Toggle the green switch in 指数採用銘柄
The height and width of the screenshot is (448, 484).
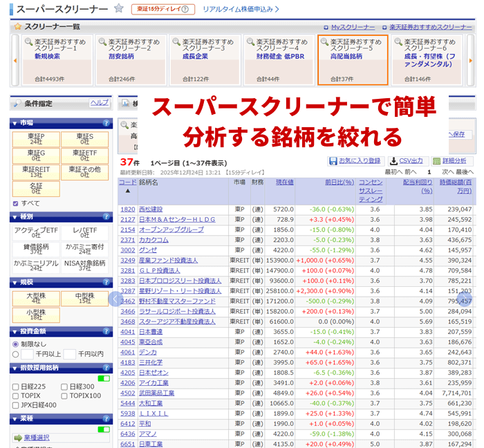[104, 379]
